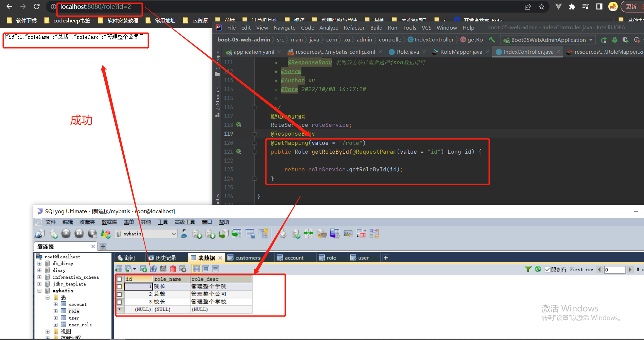Click the cancel changes table icon
This screenshot has height=340, width=644.
(x=183, y=269)
